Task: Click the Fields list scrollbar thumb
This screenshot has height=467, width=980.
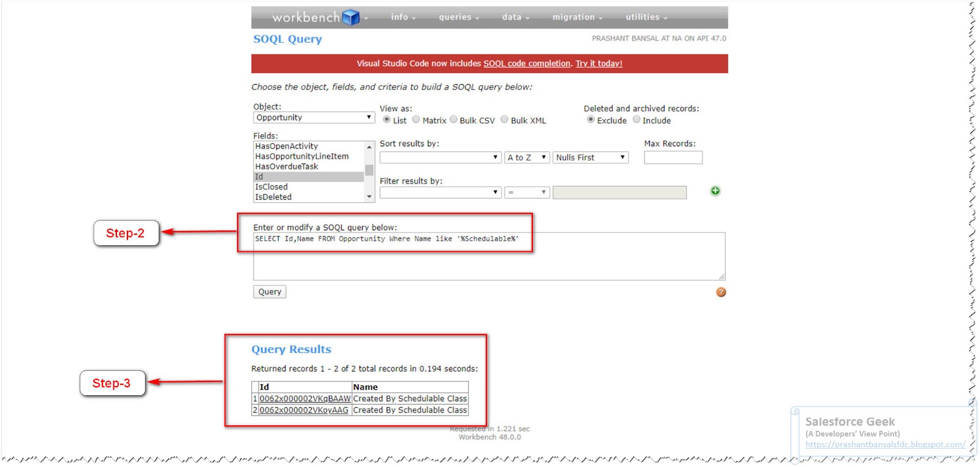Action: [x=369, y=170]
